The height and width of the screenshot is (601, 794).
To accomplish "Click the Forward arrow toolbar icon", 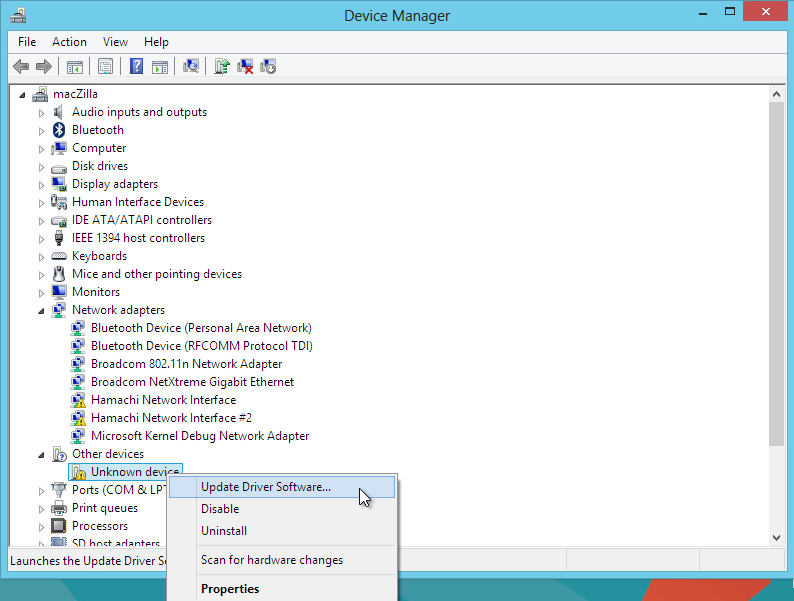I will point(44,66).
